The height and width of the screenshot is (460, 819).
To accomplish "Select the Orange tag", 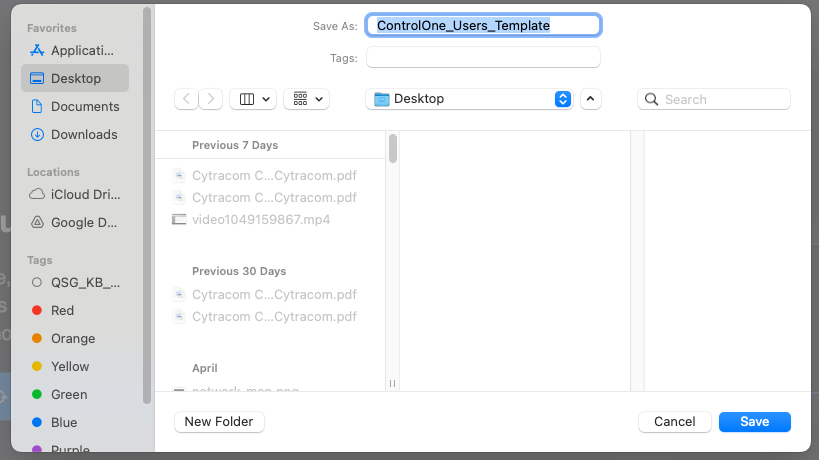I will (x=72, y=338).
